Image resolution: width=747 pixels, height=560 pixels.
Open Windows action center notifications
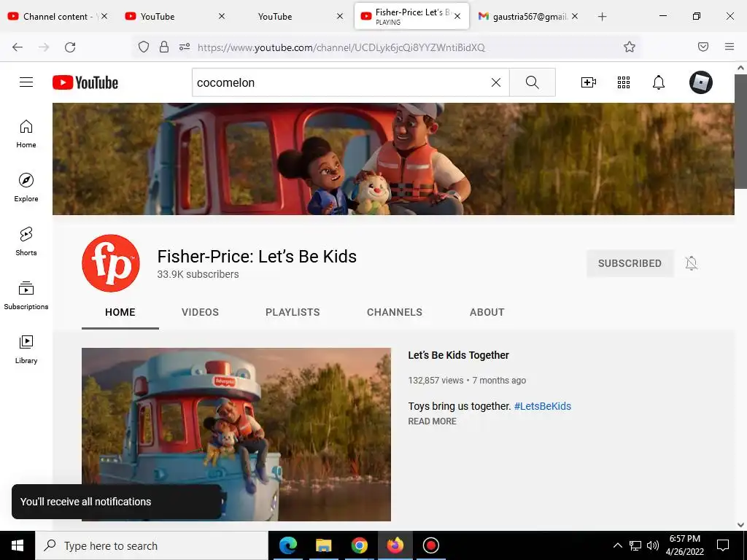pyautogui.click(x=723, y=545)
